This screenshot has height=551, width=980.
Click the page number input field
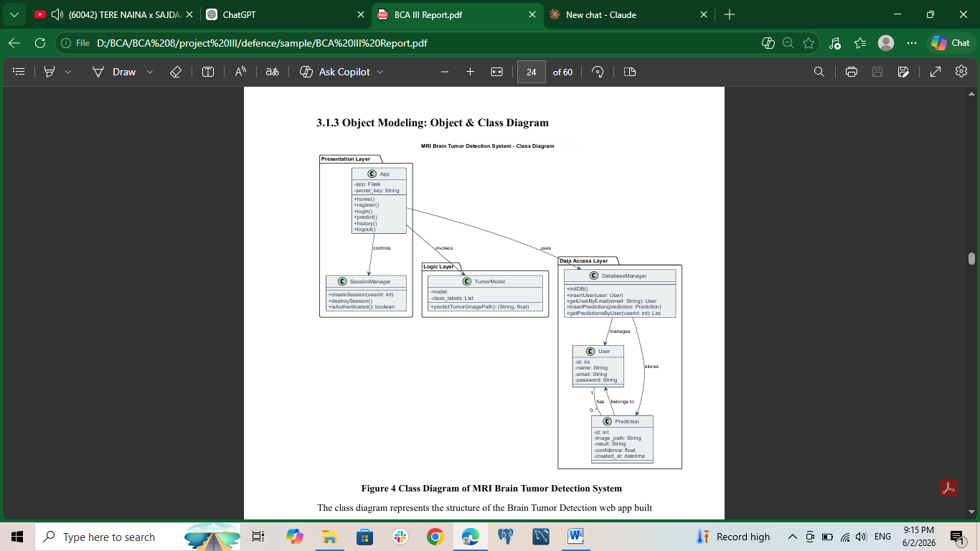point(532,72)
